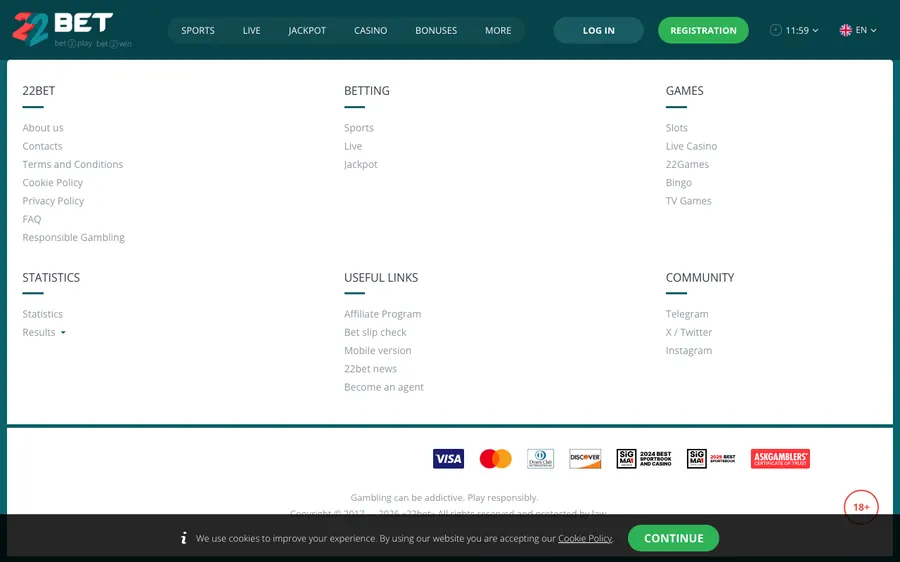Open the More menu in header
The width and height of the screenshot is (900, 562).
(x=498, y=30)
